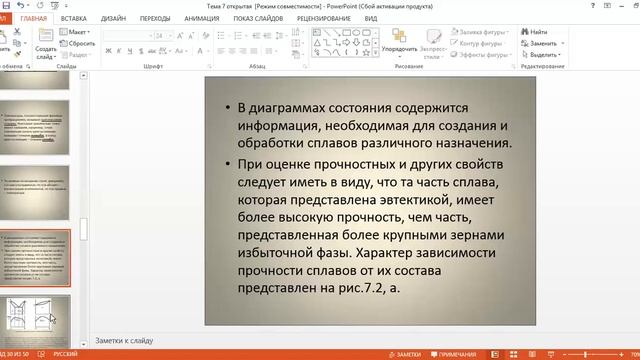Copy the selection to the clipboard

point(17,43)
